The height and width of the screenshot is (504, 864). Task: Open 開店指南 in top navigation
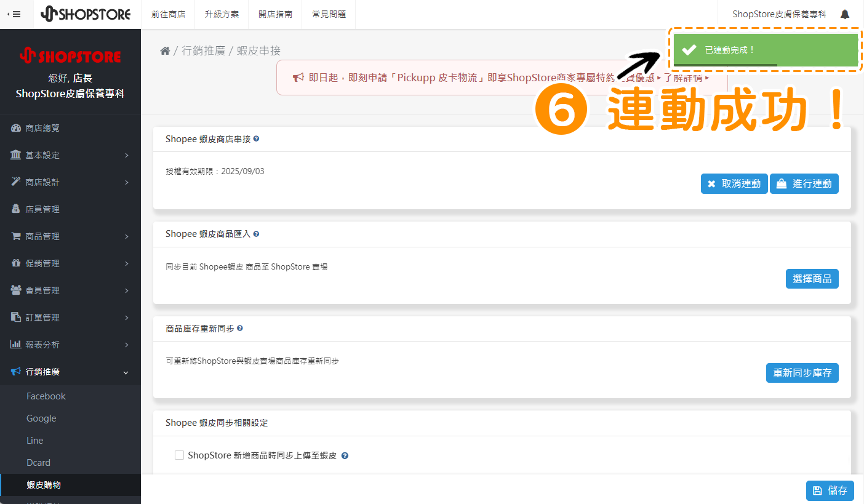pyautogui.click(x=275, y=14)
